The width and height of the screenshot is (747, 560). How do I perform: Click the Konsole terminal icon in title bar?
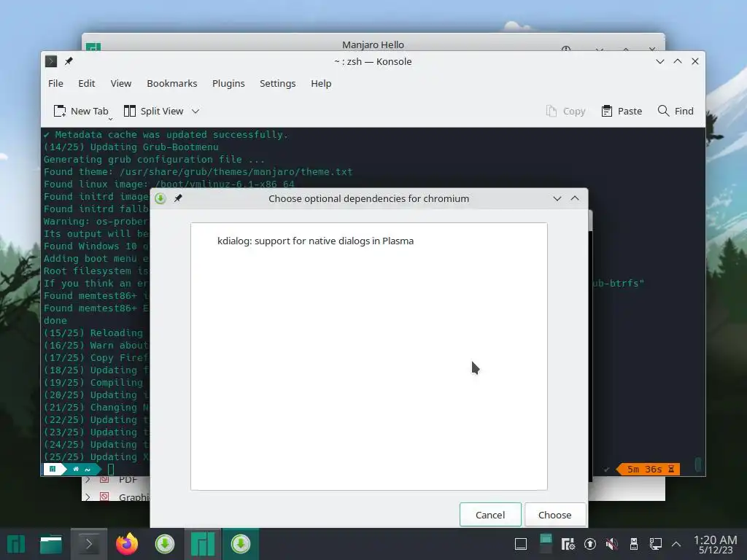pos(51,61)
